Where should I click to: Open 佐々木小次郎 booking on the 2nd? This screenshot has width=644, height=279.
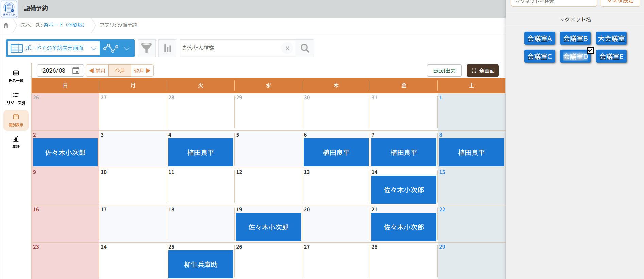(x=65, y=152)
